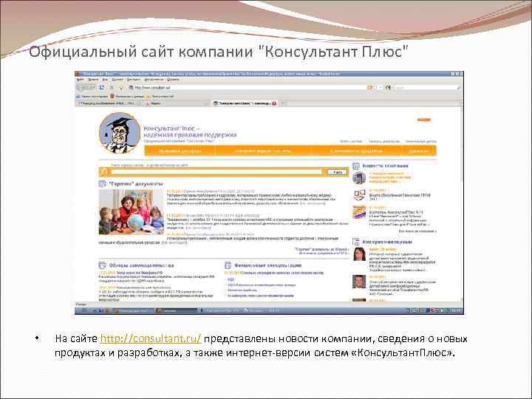Click the browser vertical scrollbar
Viewport: 532px width, 399px height.
pyautogui.click(x=461, y=204)
